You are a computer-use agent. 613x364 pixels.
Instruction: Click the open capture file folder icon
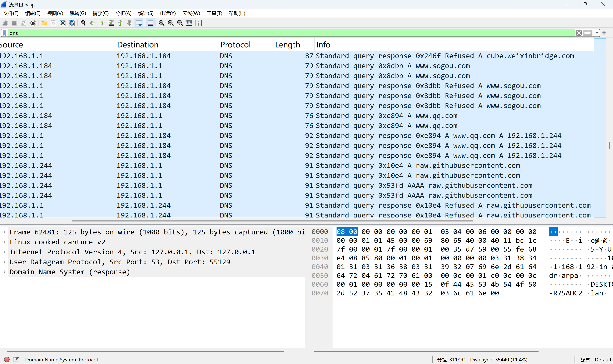pos(44,23)
